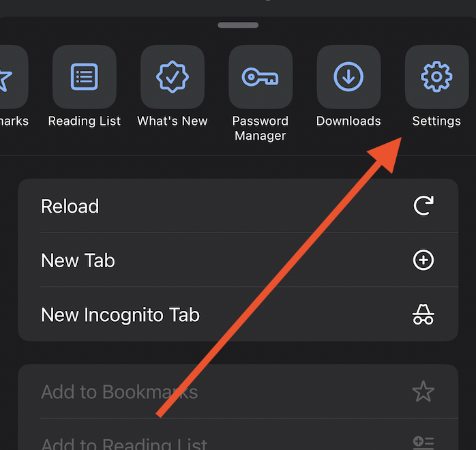Screen dimensions: 476x450
Task: Tap the Settings text label
Action: 436,121
